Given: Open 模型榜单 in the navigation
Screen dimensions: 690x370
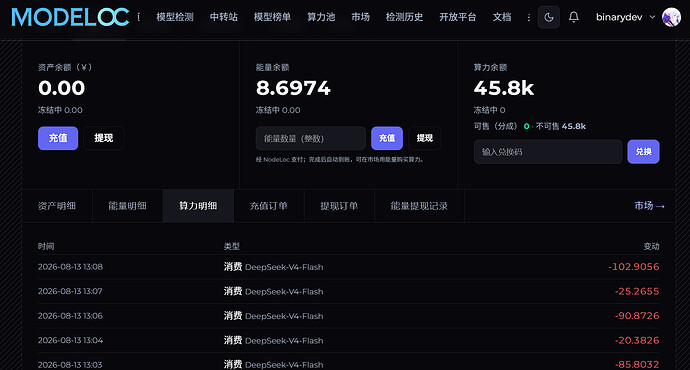Looking at the screenshot, I should pos(272,17).
